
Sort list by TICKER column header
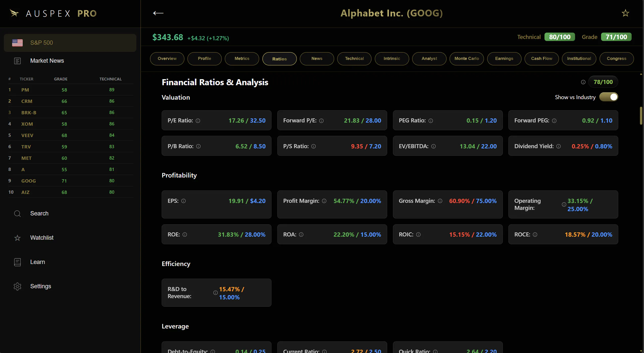click(27, 79)
